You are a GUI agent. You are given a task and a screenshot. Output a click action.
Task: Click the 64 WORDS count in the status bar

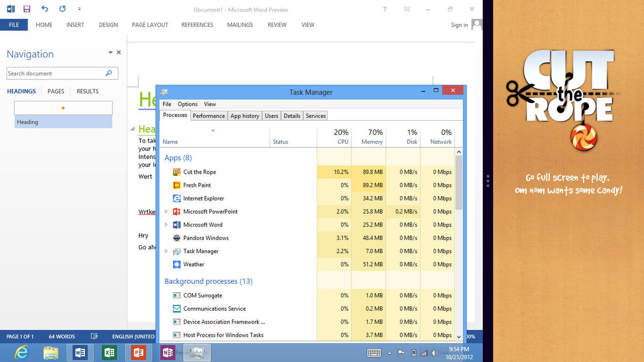click(62, 336)
